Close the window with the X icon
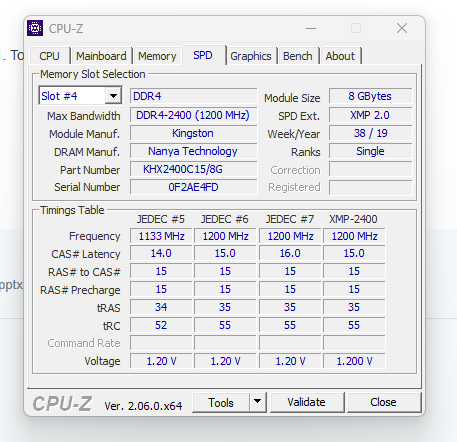The image size is (457, 442). pyautogui.click(x=402, y=28)
